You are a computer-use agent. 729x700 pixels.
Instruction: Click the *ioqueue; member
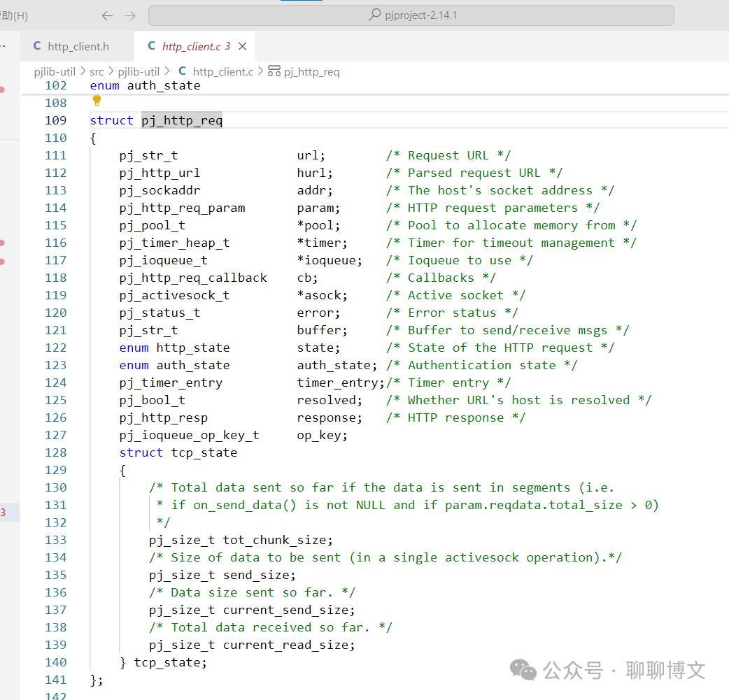pyautogui.click(x=330, y=260)
